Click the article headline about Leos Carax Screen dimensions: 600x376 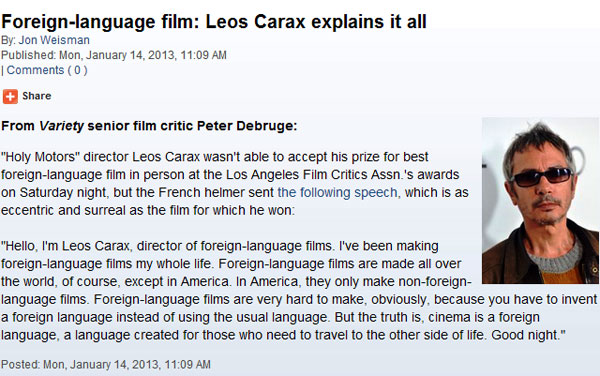(x=214, y=21)
